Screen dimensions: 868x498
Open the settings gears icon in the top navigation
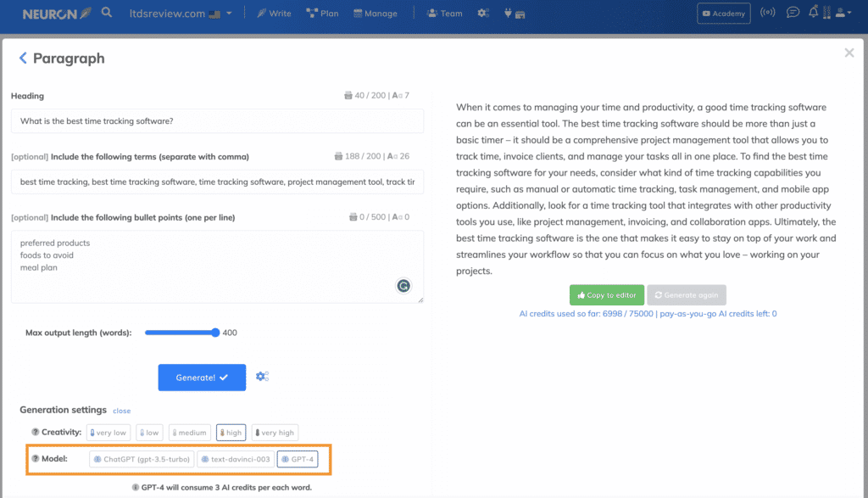(483, 14)
